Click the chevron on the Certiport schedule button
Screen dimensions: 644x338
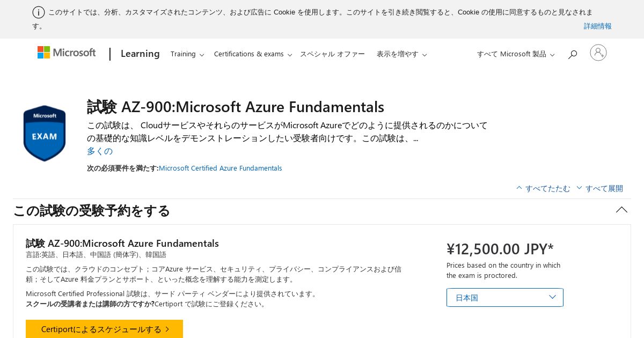coord(167,329)
